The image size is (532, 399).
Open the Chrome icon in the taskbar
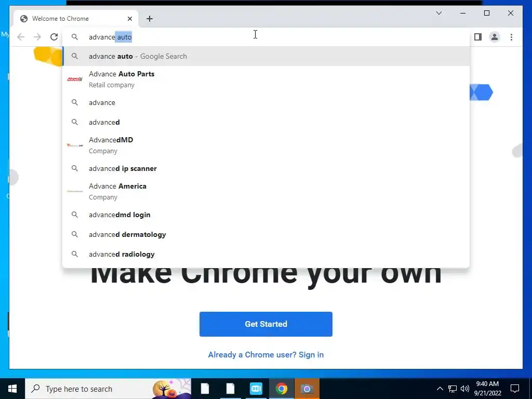coord(281,389)
